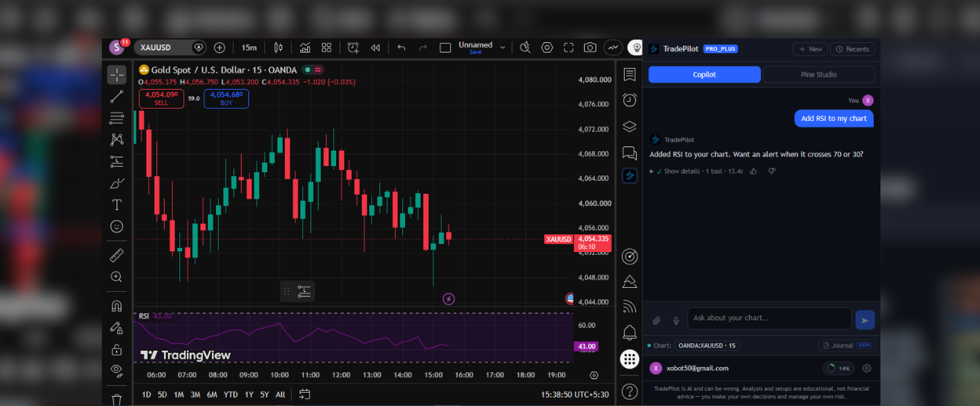Select the 1D date range

click(146, 395)
